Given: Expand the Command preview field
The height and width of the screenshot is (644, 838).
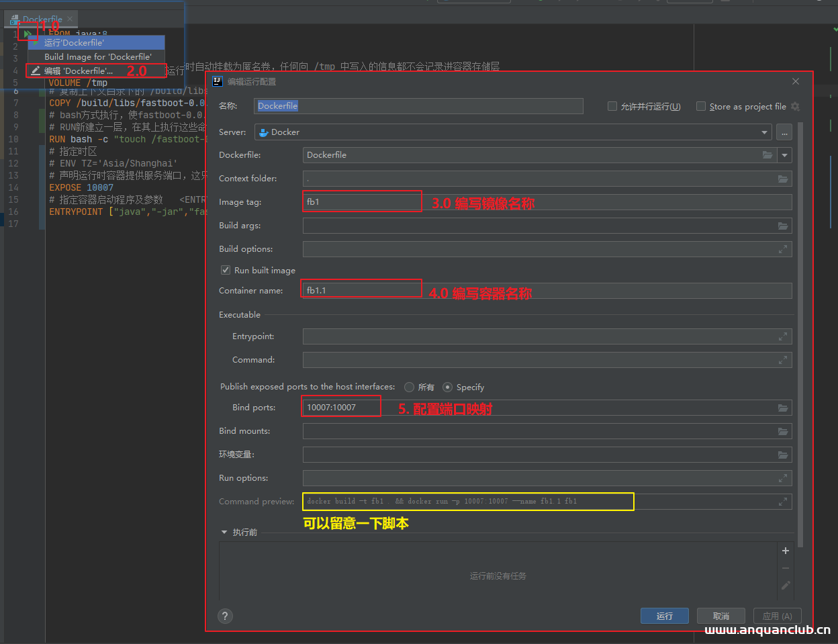Looking at the screenshot, I should pos(783,502).
